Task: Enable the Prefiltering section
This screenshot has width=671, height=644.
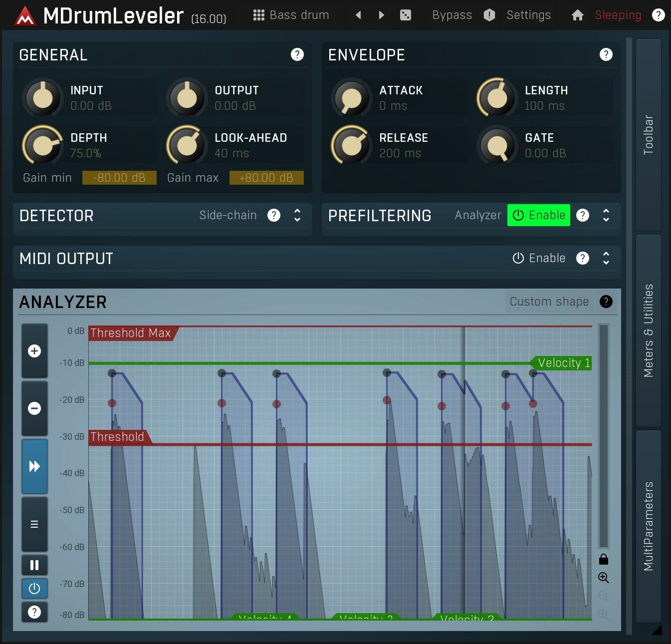Action: pyautogui.click(x=538, y=215)
